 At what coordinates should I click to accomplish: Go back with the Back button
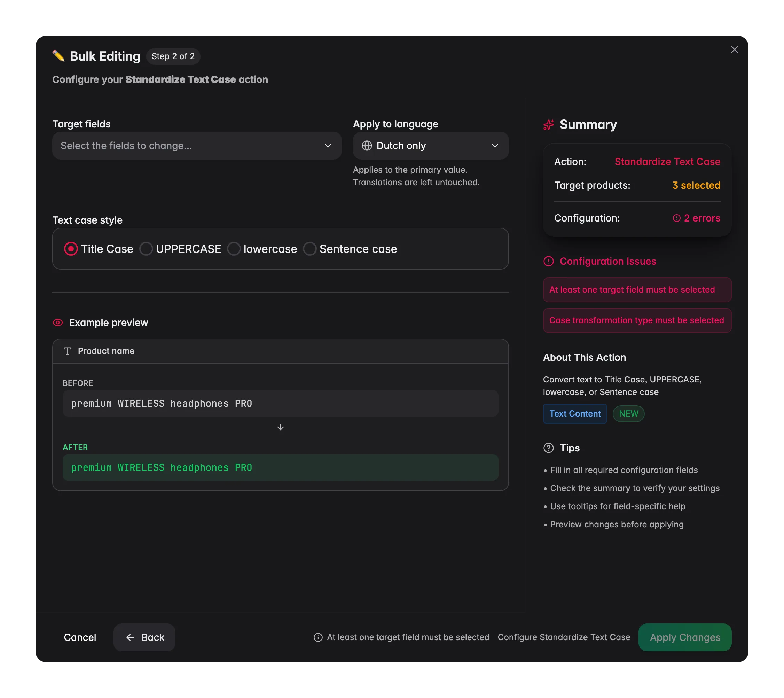(x=144, y=637)
